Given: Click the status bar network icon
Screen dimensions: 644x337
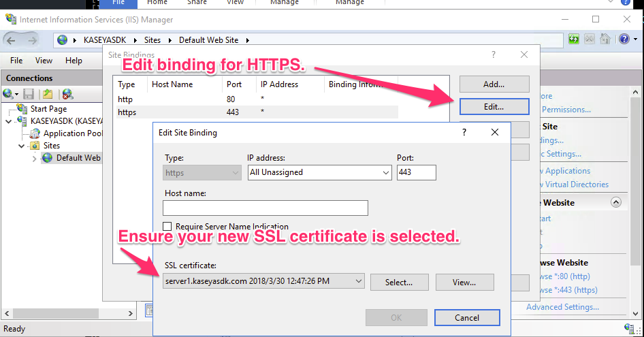Looking at the screenshot, I should pyautogui.click(x=629, y=328).
